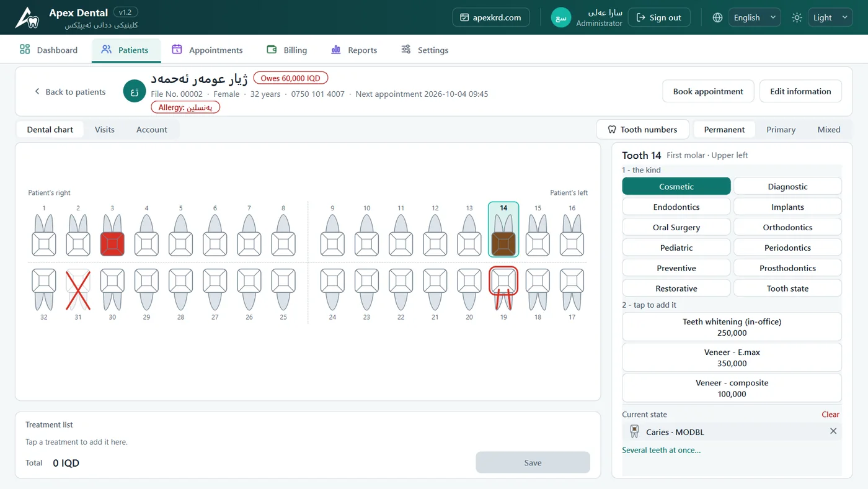Image resolution: width=868 pixels, height=489 pixels.
Task: Click Several teeth at once link
Action: 662,450
